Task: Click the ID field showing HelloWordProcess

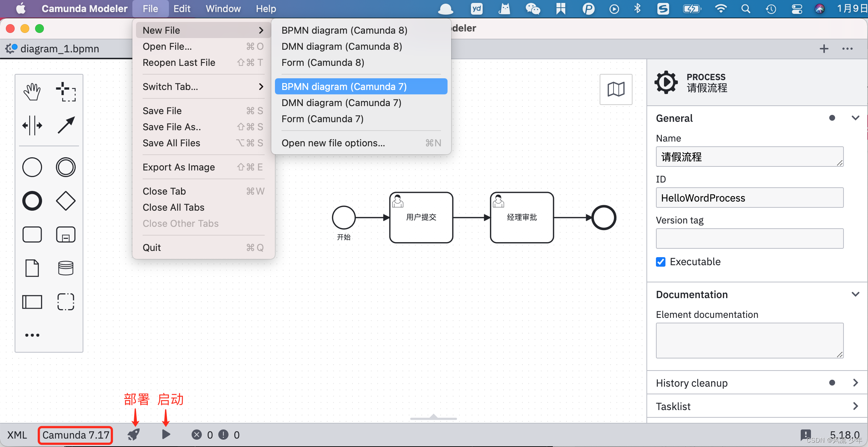Action: [x=750, y=198]
